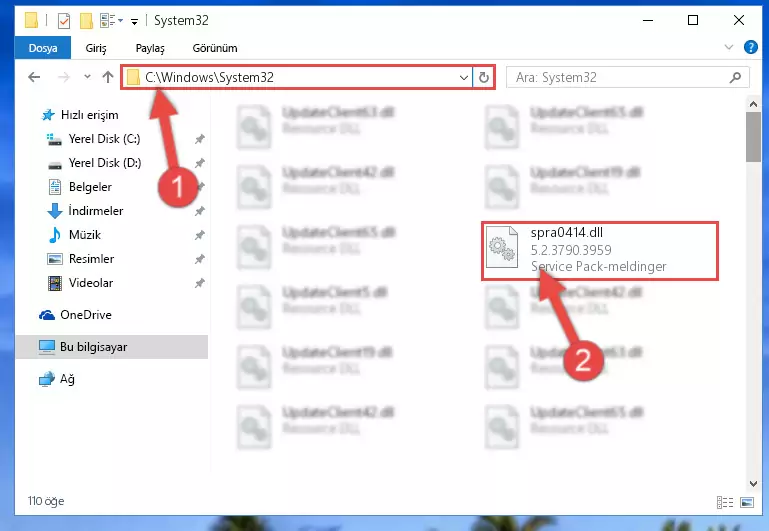Go back with the left arrow
Screen dimensions: 769x531
34,77
